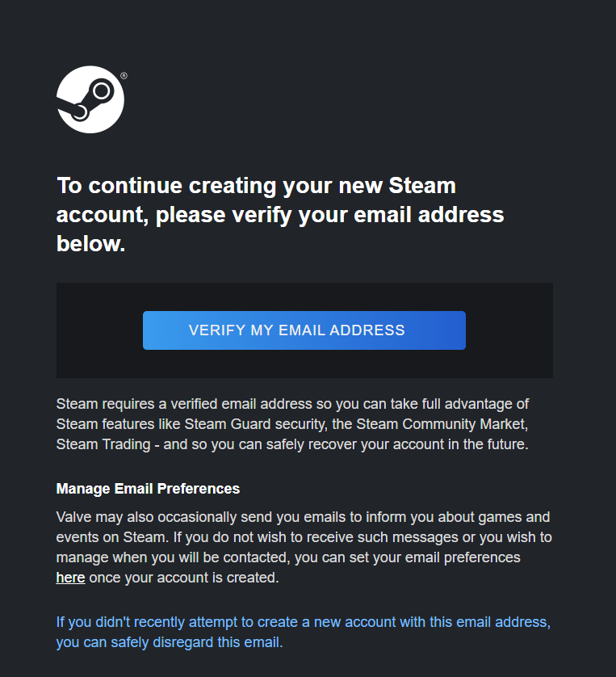This screenshot has height=677, width=616.
Task: Click the verification prompt headline text
Action: [x=274, y=214]
